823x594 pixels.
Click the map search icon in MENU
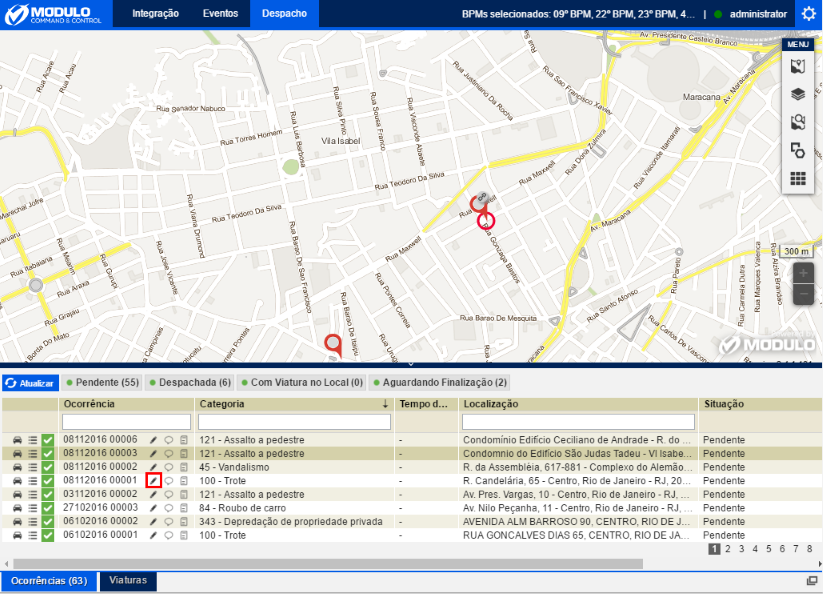tap(798, 122)
